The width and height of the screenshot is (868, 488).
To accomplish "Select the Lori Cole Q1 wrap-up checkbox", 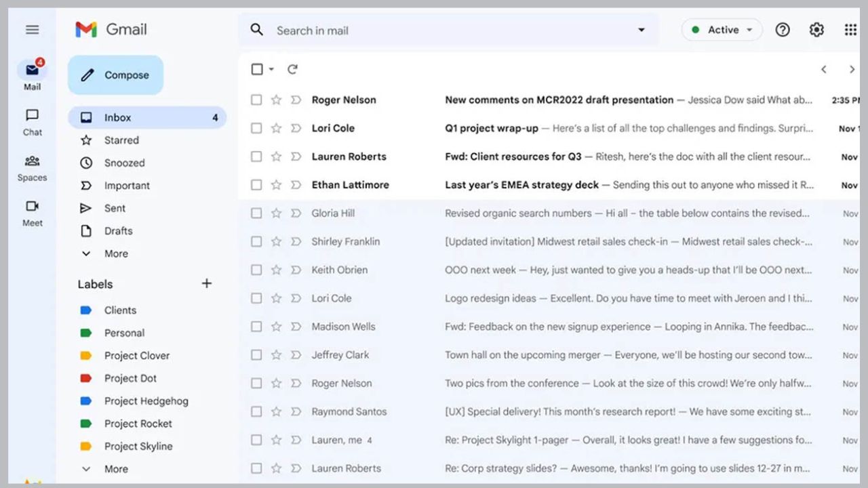I will click(256, 128).
